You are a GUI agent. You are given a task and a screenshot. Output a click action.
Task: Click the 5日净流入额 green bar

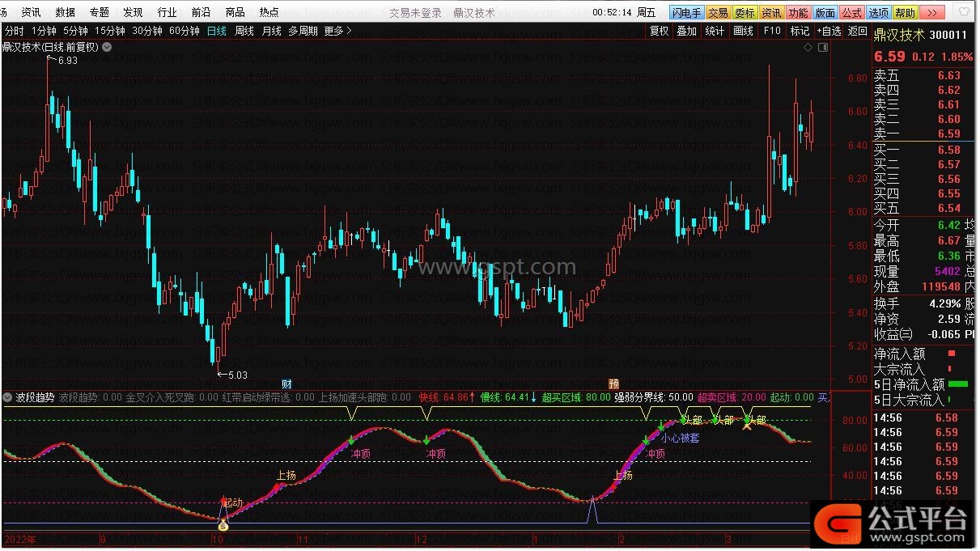tap(959, 384)
